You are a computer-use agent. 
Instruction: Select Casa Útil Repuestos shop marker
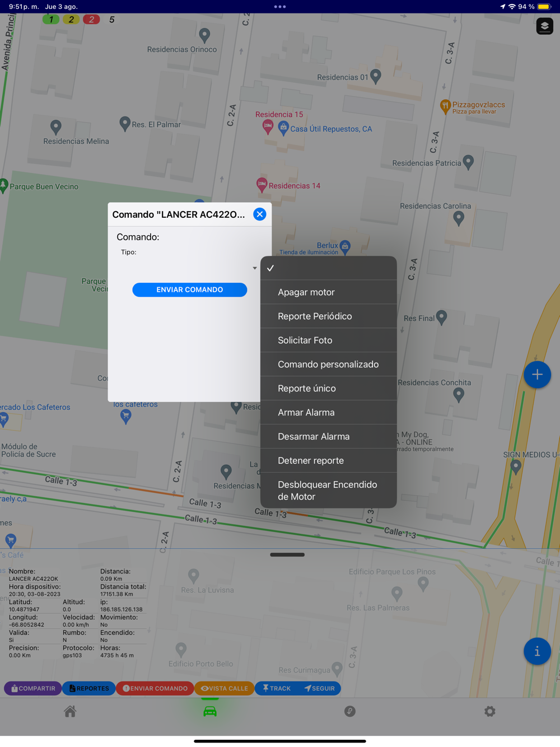pos(283,128)
